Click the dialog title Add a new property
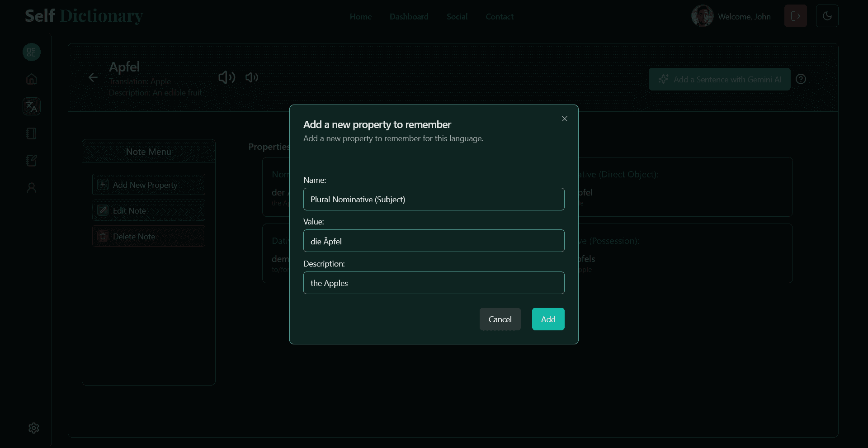This screenshot has height=448, width=868. tap(377, 124)
